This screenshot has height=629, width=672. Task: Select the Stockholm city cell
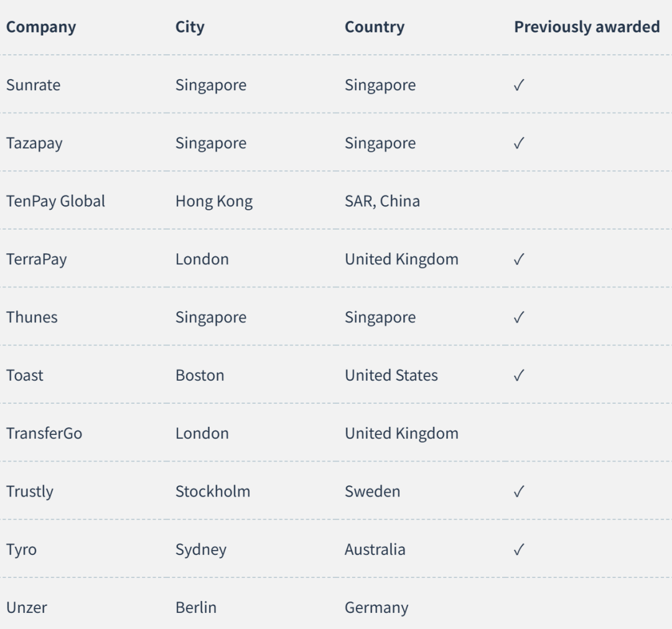213,492
